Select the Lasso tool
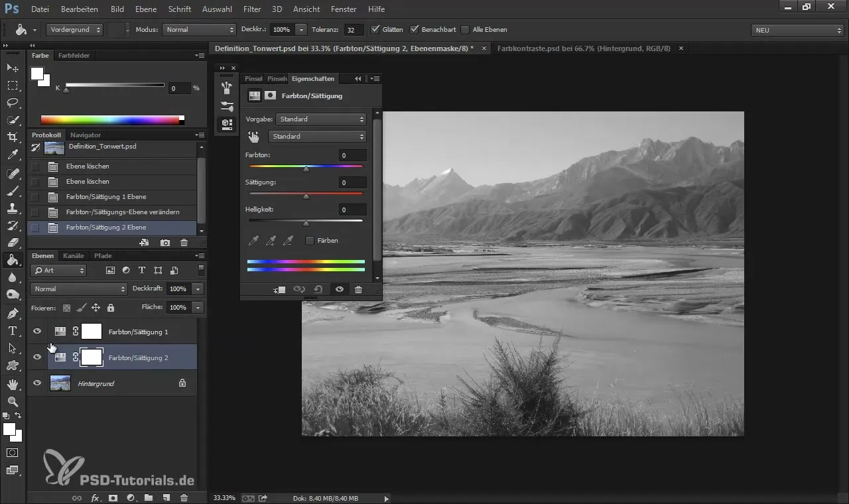849x504 pixels. [x=13, y=103]
